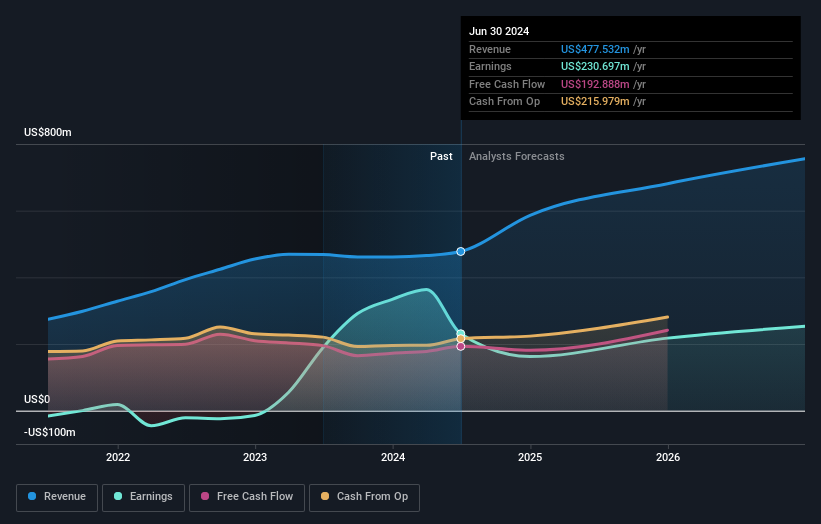Image resolution: width=821 pixels, height=524 pixels.
Task: Click the US$477.532m revenue value
Action: point(595,49)
